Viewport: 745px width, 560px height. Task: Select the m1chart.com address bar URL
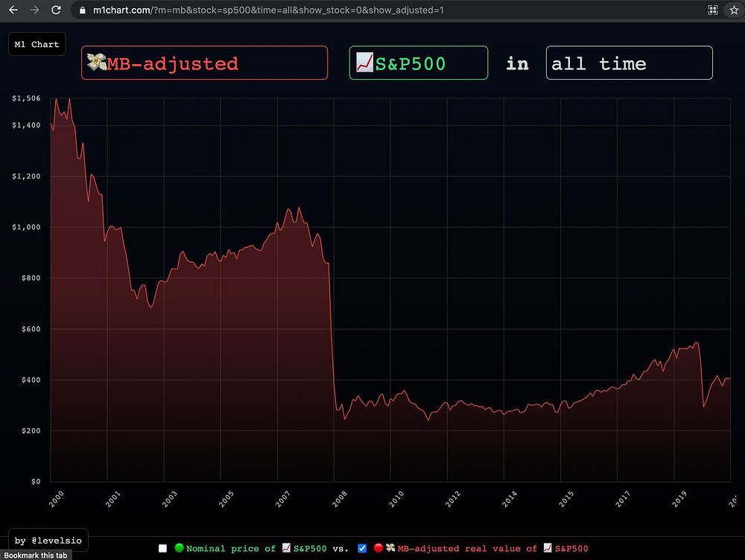coord(268,10)
